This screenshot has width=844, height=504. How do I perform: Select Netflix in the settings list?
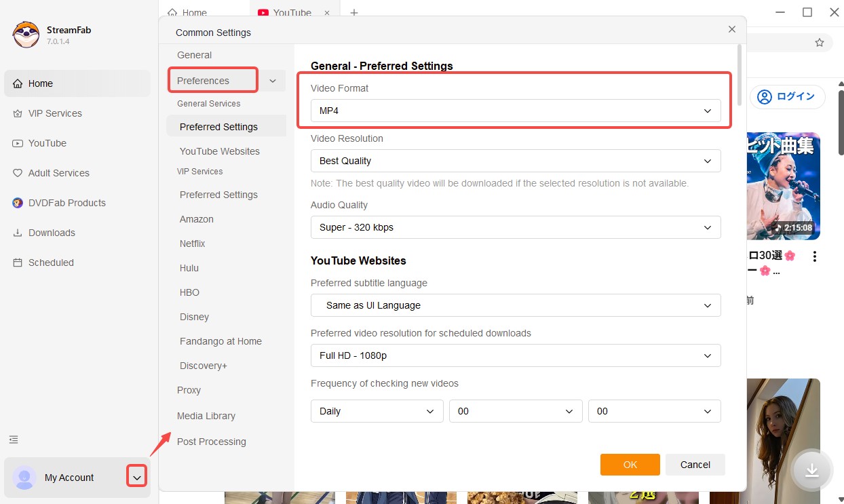coord(192,244)
